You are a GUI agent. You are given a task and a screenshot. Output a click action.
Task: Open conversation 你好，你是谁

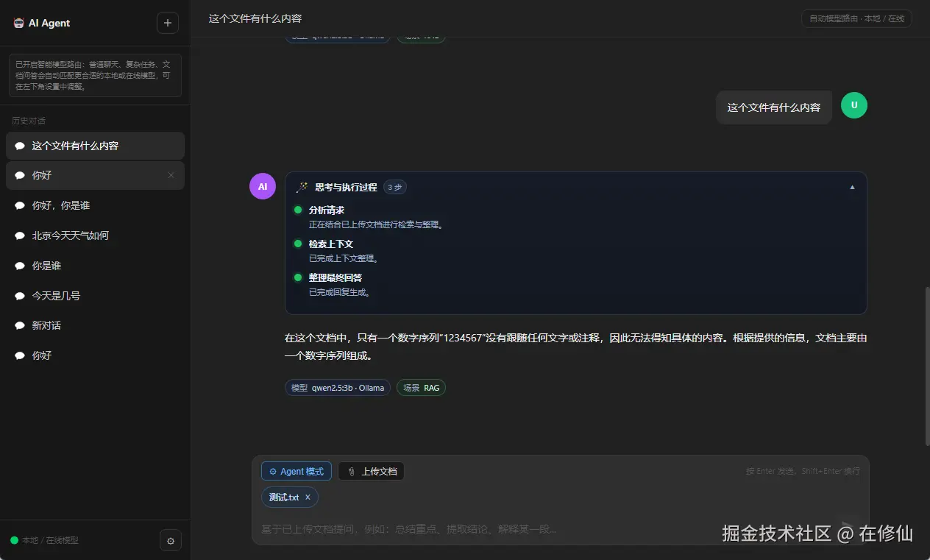coord(95,205)
